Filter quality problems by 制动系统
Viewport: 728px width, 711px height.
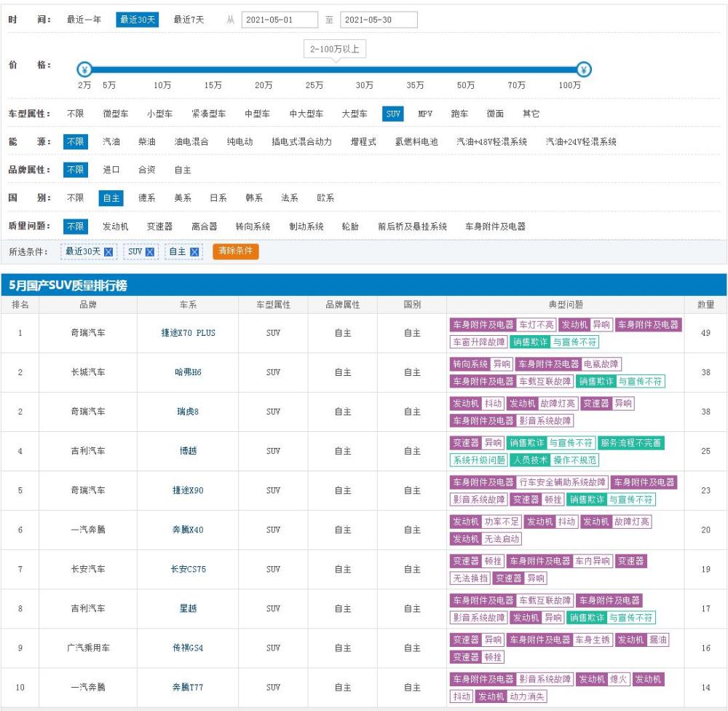point(306,227)
